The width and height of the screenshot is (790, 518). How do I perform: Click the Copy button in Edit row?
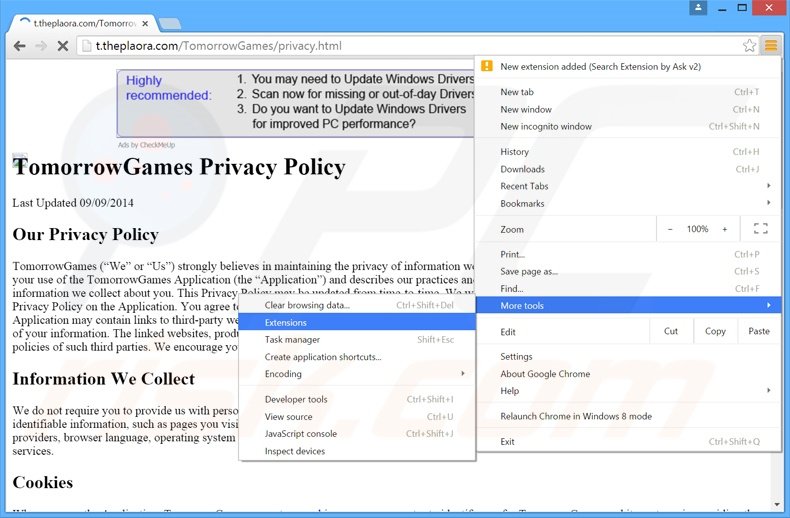click(x=715, y=331)
